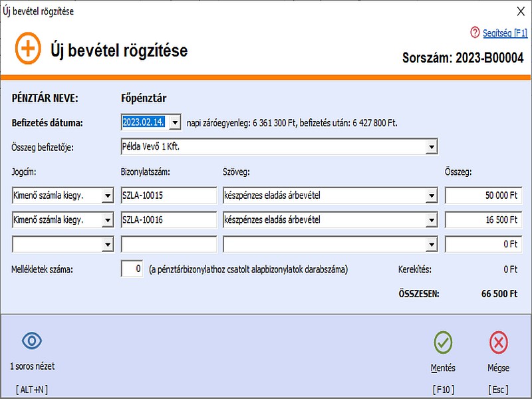Open the Összeg befizetője dropdown list
Image resolution: width=532 pixels, height=399 pixels.
pyautogui.click(x=431, y=146)
